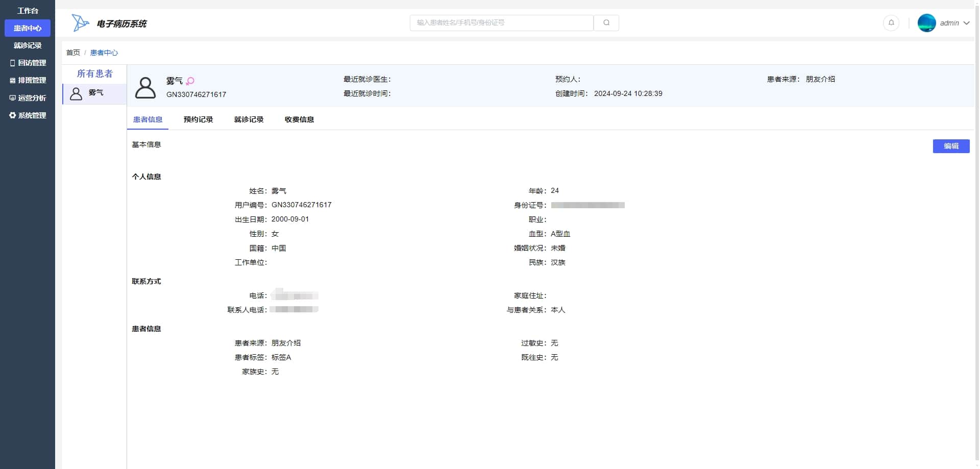Screen dimensions: 980x469
Task: Click the avatar icon beside 雾气 in patient list
Action: point(76,93)
